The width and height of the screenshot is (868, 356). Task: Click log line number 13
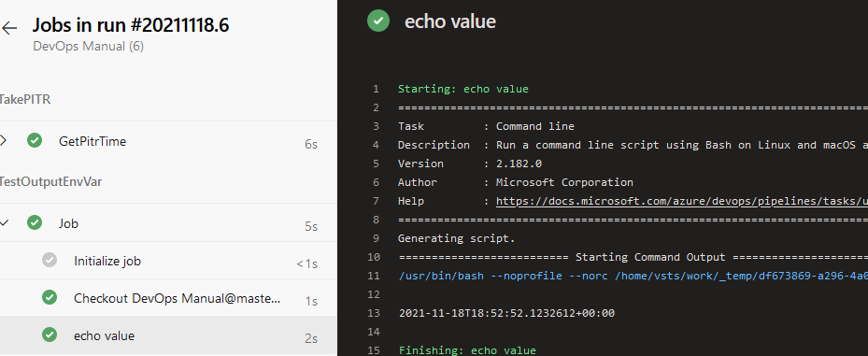pyautogui.click(x=373, y=313)
